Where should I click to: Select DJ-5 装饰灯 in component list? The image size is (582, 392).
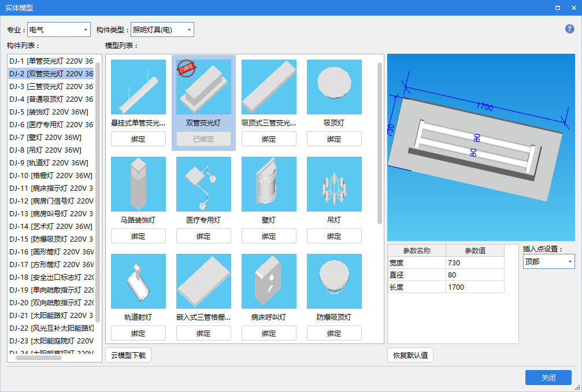pyautogui.click(x=51, y=112)
